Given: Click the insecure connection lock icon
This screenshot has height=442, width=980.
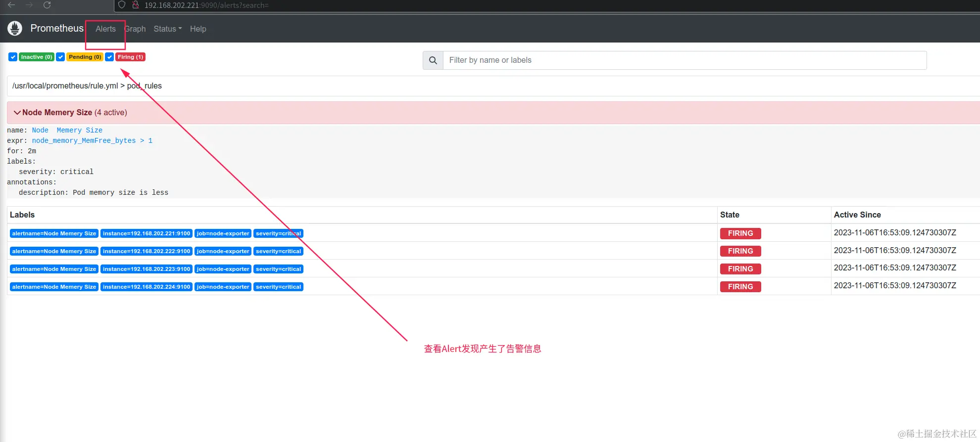Looking at the screenshot, I should point(135,5).
